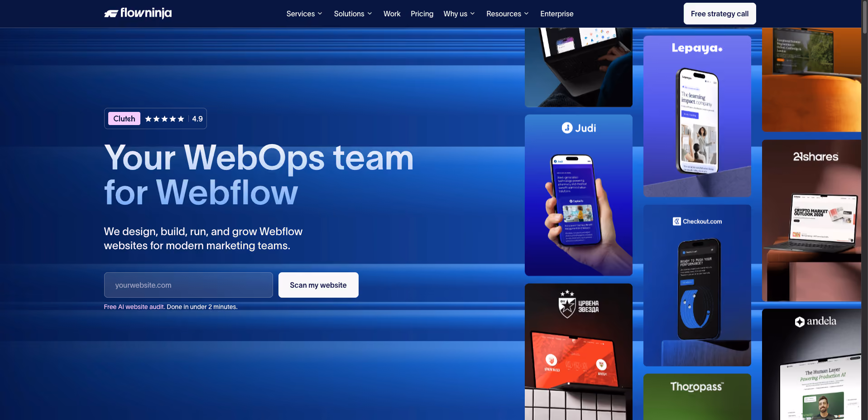Screen dimensions: 868x420
Task: Click the Free AI website audit text
Action: click(134, 307)
